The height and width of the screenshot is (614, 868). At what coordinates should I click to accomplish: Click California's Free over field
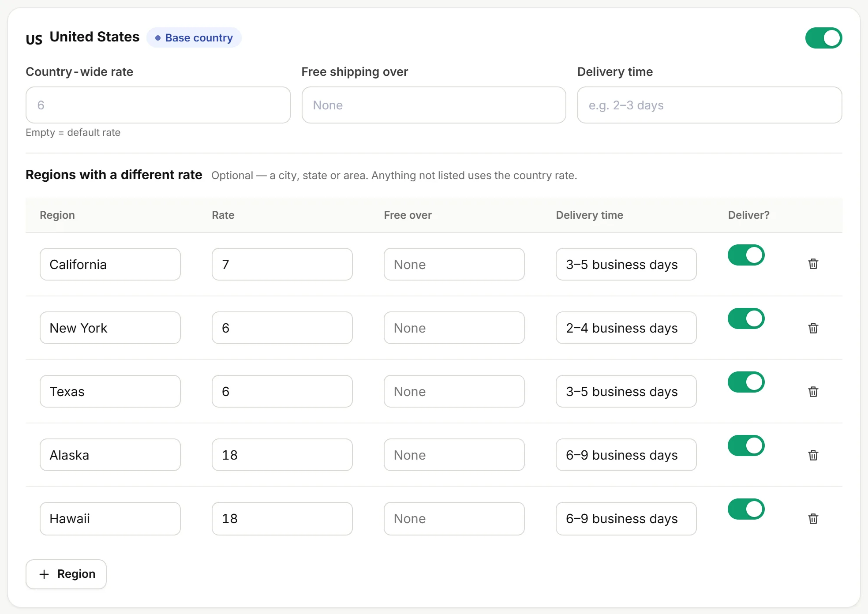click(x=454, y=264)
